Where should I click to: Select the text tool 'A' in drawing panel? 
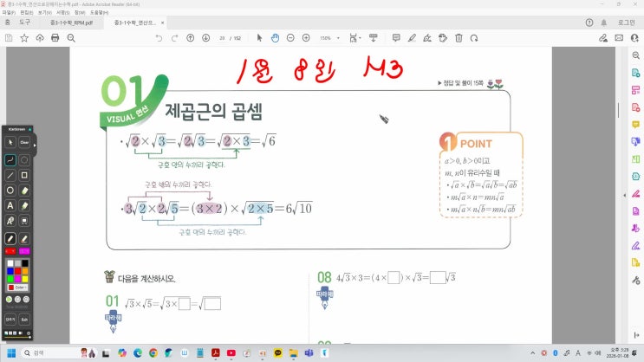(x=10, y=206)
